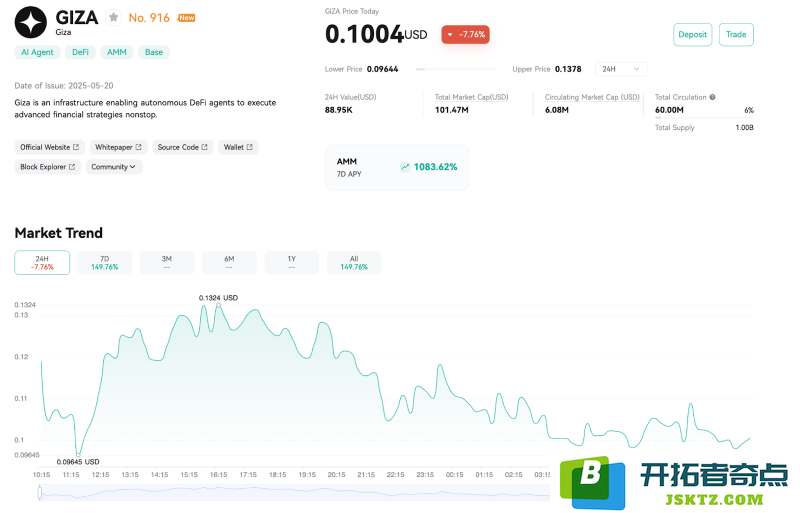Click the 0.1324 USD high point marker
The width and height of the screenshot is (800, 513).
coord(218,305)
